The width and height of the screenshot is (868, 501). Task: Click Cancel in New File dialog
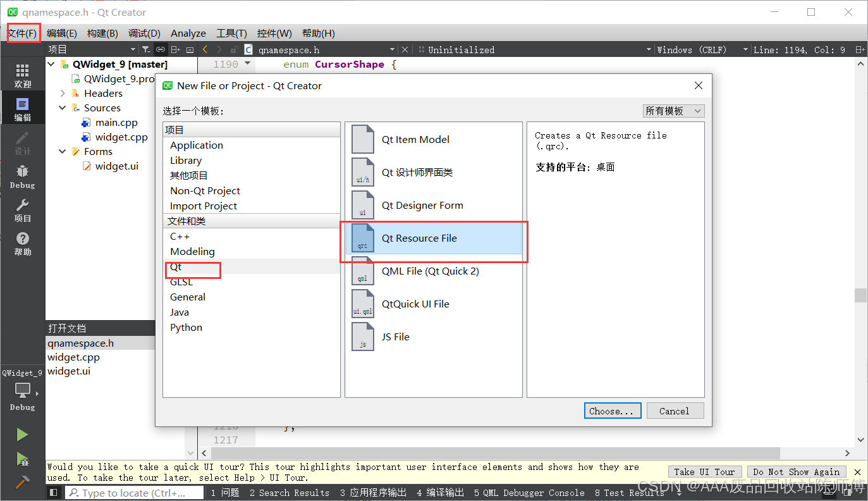(x=674, y=411)
